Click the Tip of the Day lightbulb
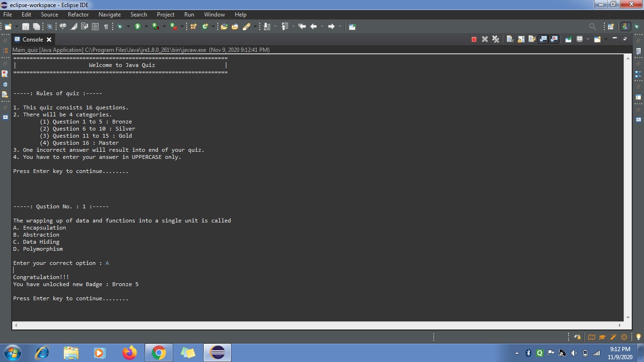644x362 pixels. pos(639,337)
